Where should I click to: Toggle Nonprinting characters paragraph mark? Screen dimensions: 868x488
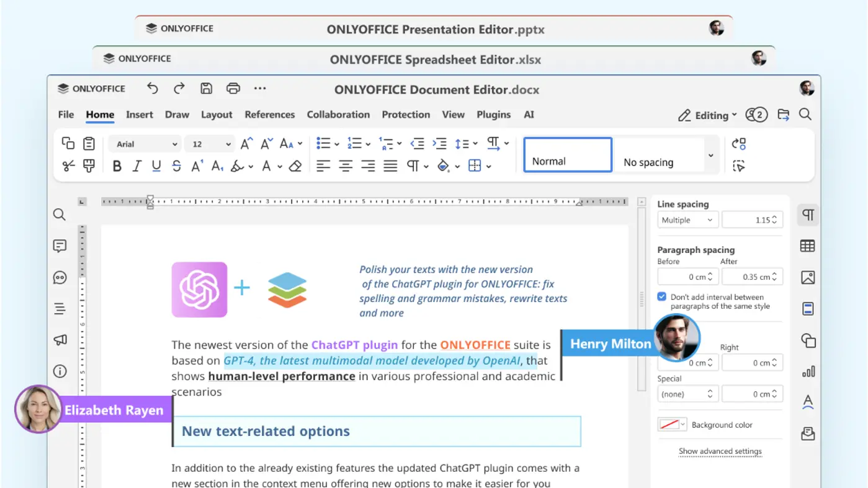413,166
